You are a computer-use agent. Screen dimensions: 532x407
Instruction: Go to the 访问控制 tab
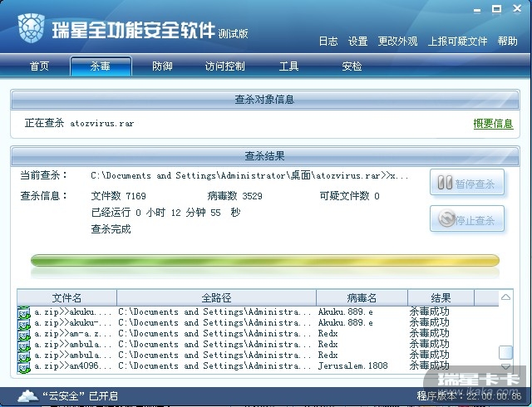click(224, 66)
